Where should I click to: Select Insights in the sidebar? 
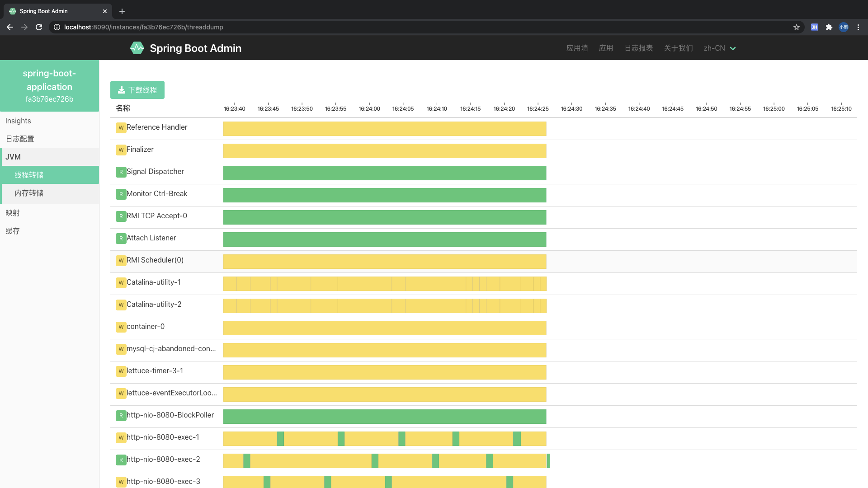(49, 121)
